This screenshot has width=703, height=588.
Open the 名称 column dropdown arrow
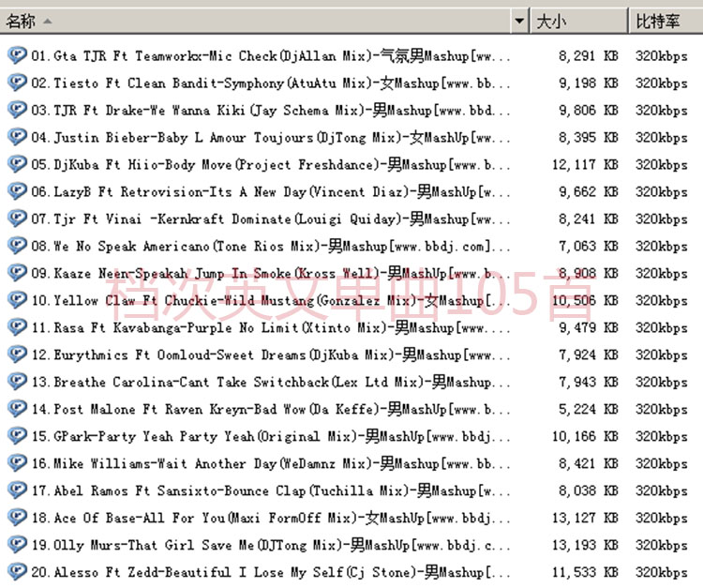coord(519,21)
